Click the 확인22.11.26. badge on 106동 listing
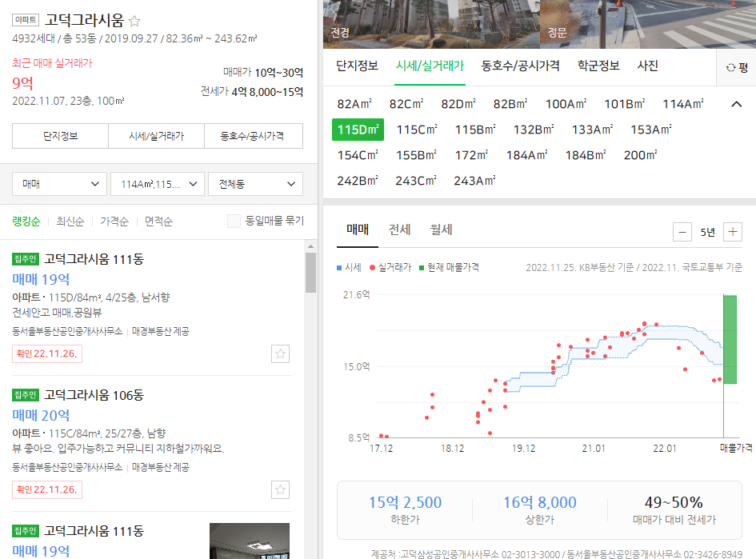This screenshot has width=756, height=559. coord(47,489)
